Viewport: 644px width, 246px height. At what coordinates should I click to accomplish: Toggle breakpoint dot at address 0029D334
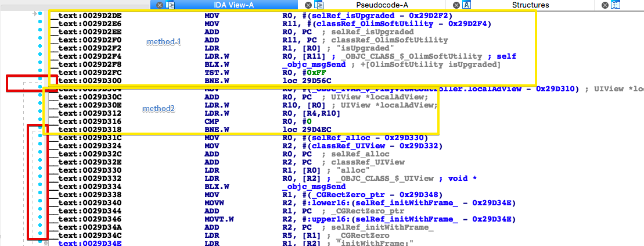click(39, 187)
